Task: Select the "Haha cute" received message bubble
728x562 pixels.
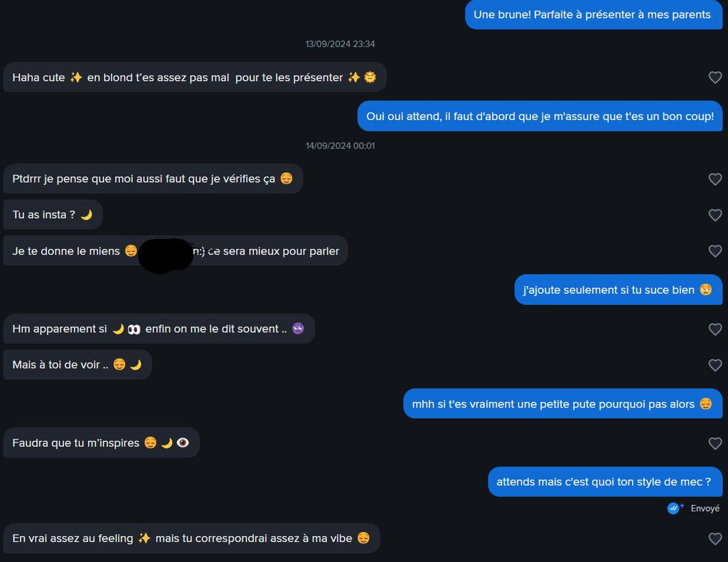Action: (194, 78)
